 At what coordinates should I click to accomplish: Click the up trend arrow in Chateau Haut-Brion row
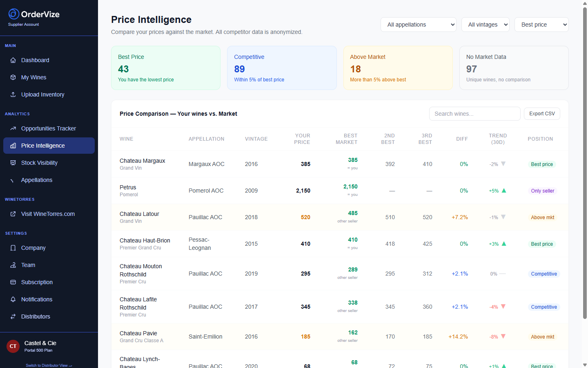pos(504,244)
